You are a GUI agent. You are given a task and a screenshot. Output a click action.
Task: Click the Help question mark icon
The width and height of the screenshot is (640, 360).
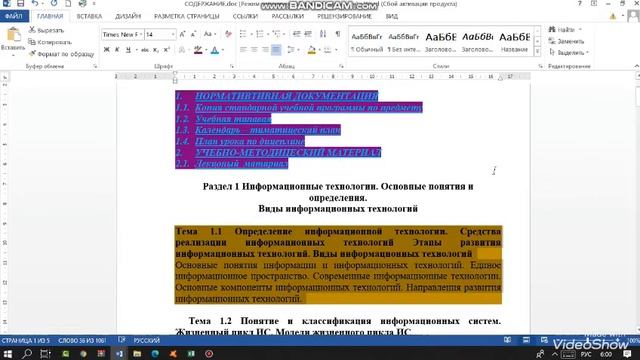580,4
